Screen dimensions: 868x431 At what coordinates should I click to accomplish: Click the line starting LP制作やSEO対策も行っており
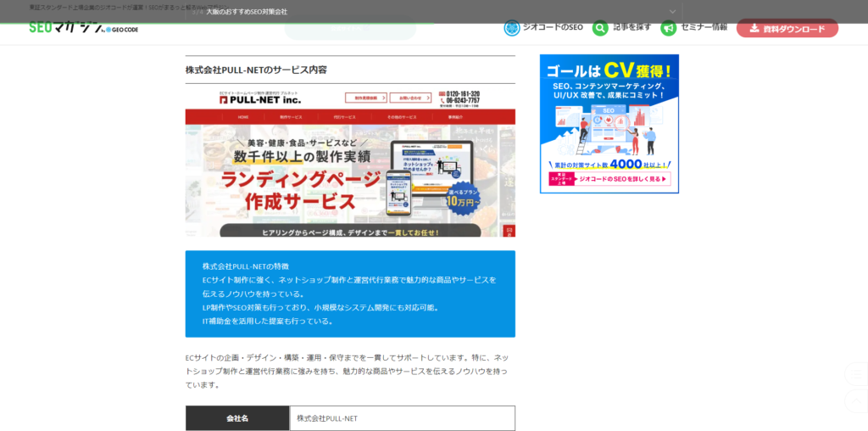[322, 307]
